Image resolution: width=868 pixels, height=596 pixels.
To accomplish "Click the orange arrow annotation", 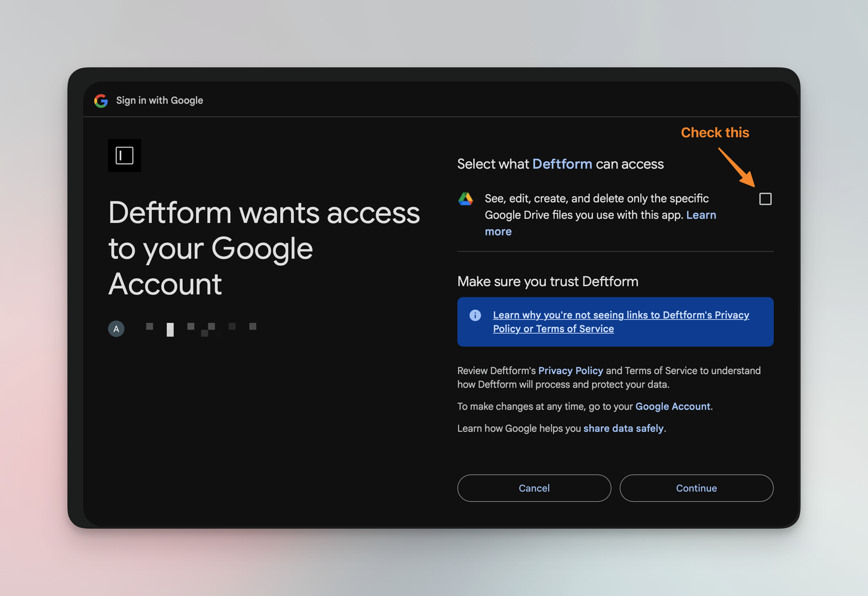I will click(x=737, y=167).
